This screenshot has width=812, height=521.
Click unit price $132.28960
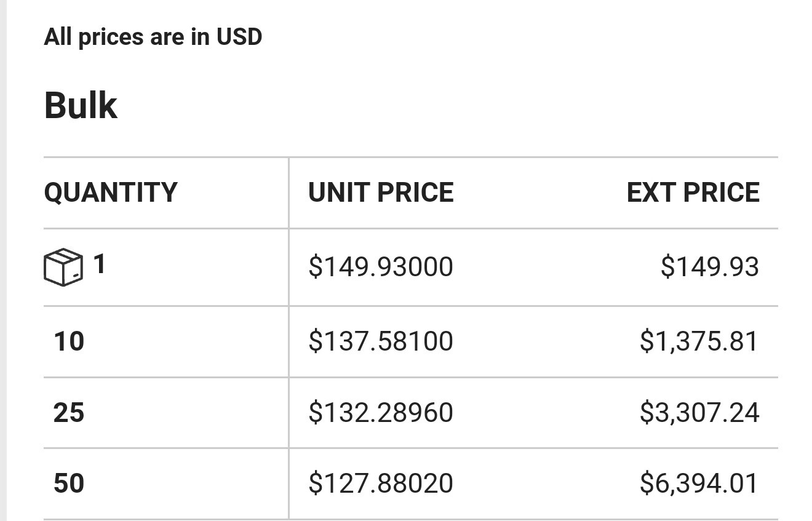pyautogui.click(x=381, y=412)
